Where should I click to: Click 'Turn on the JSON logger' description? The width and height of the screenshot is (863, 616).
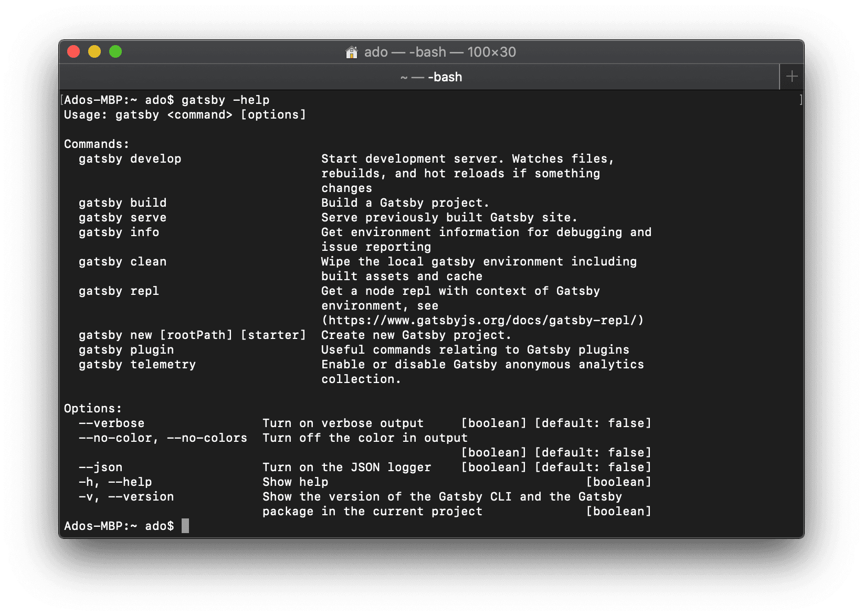[x=346, y=467]
